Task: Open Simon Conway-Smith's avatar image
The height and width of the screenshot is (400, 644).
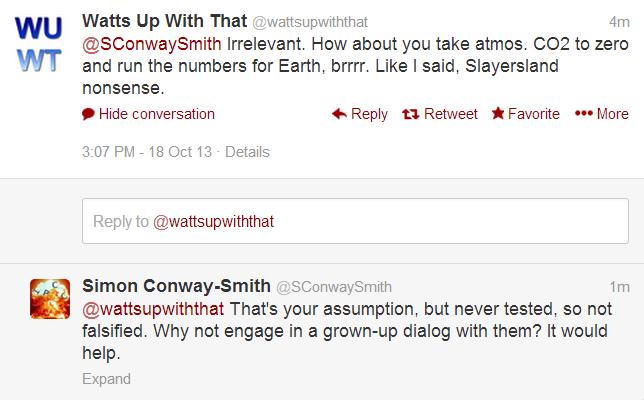Action: (x=50, y=299)
